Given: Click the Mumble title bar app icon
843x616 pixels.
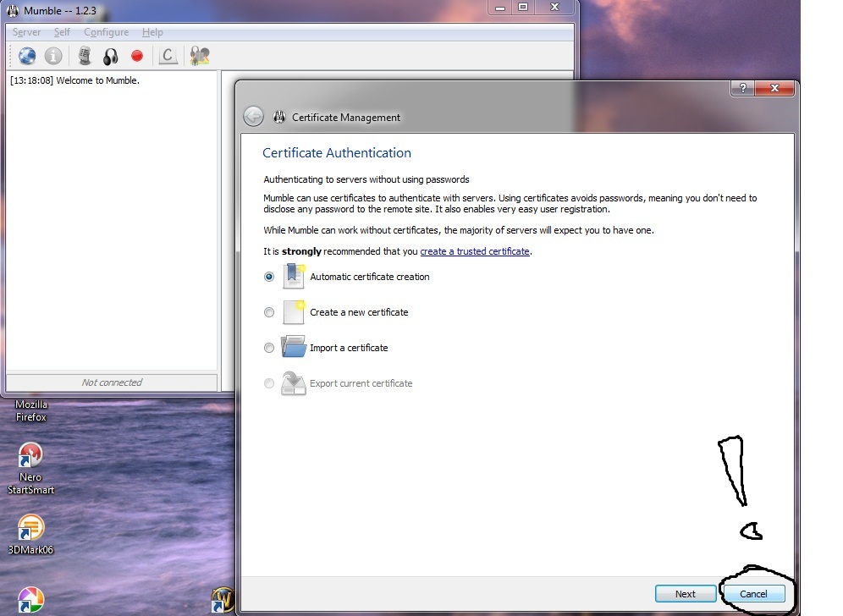Looking at the screenshot, I should coord(13,10).
